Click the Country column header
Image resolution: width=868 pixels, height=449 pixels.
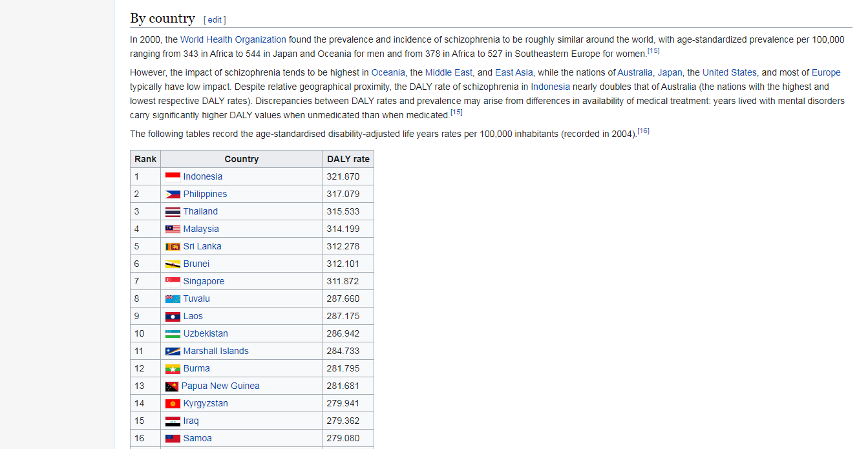[x=241, y=159]
